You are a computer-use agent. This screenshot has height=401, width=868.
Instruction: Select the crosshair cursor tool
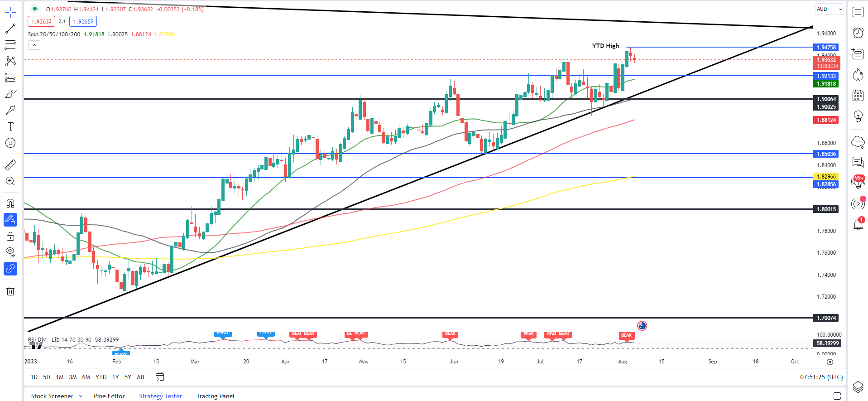[x=10, y=12]
